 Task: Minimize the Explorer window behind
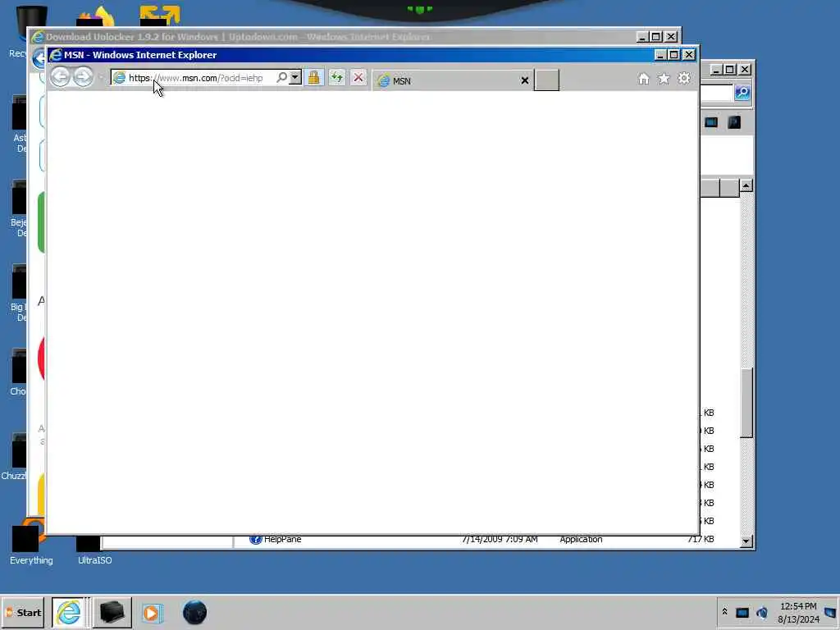[715, 70]
